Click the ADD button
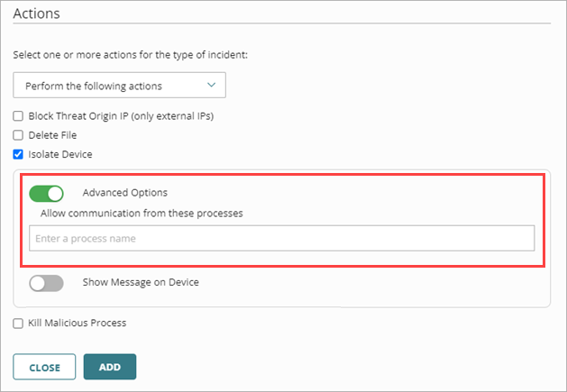Viewport: 567px width, 392px height. click(109, 368)
